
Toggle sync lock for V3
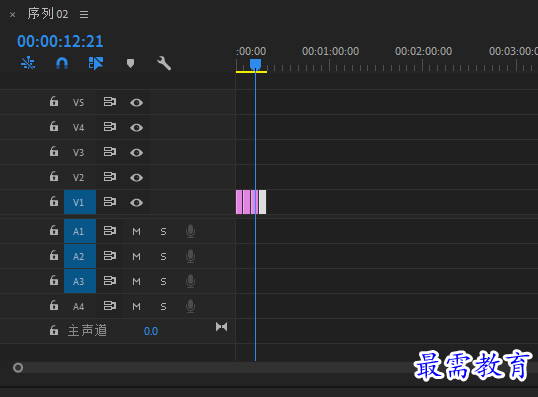coord(110,152)
